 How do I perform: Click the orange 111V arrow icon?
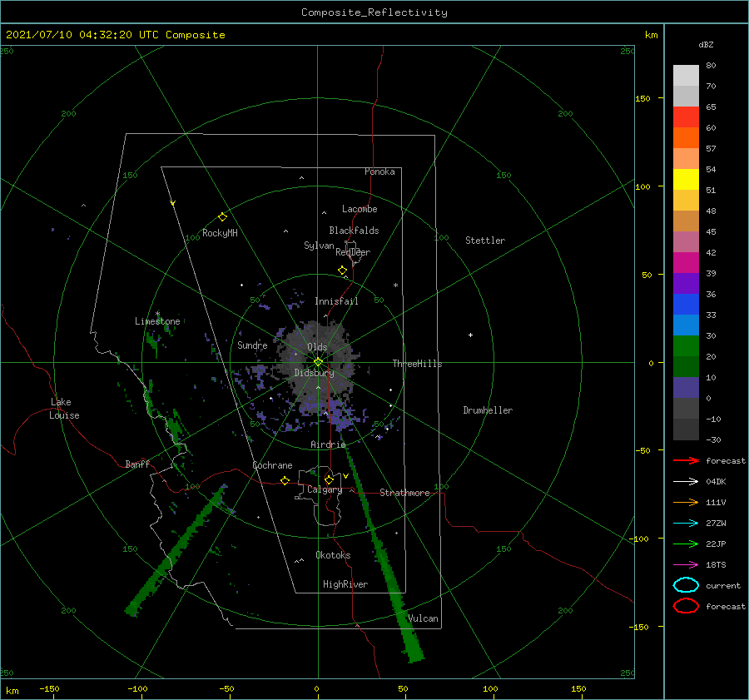coord(686,502)
